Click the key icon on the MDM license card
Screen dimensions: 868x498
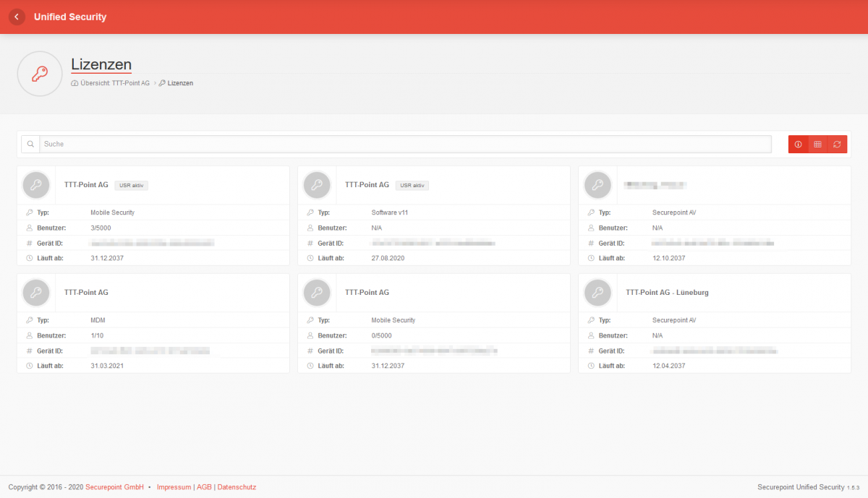pos(36,292)
